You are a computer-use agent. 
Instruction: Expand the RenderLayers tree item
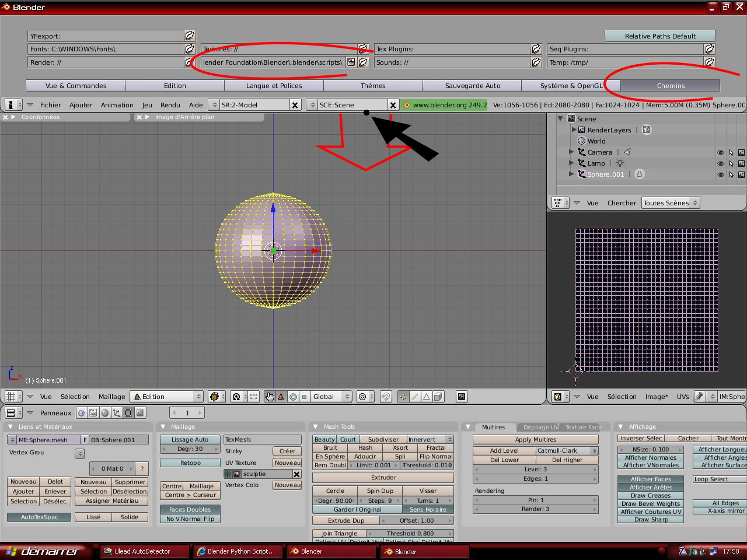574,130
